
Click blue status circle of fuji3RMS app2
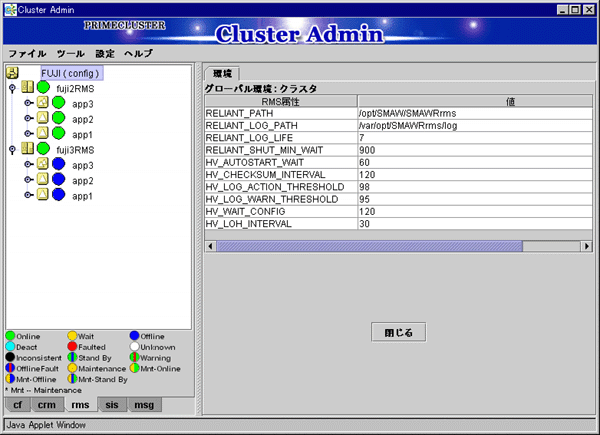(58, 180)
